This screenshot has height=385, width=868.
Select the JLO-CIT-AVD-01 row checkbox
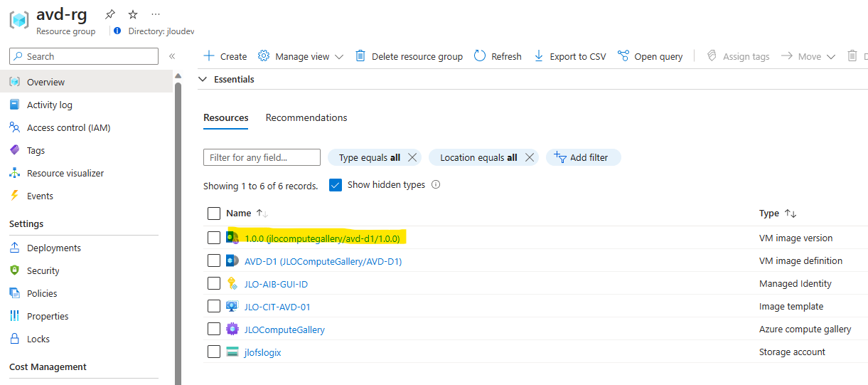(x=214, y=306)
